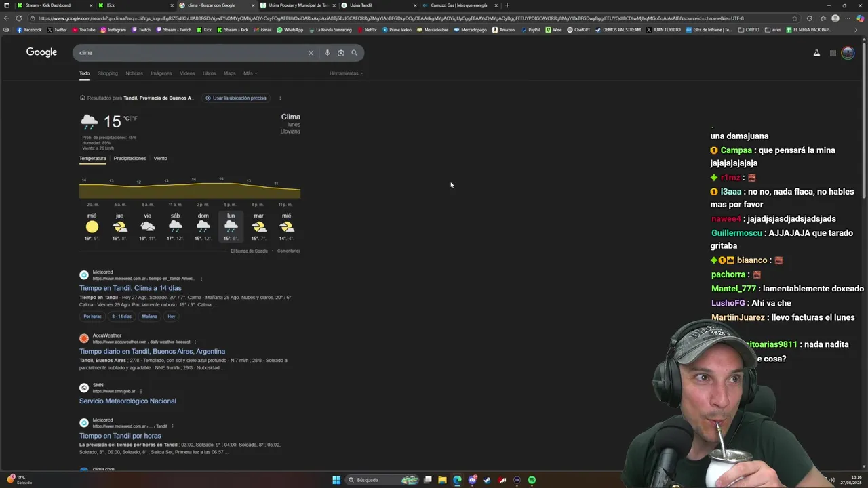Open Servicio Meteorológico Nacional link
The image size is (868, 488).
(127, 401)
